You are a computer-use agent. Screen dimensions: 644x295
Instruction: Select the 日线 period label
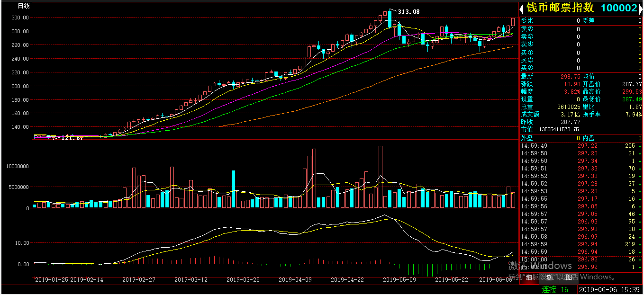click(24, 6)
